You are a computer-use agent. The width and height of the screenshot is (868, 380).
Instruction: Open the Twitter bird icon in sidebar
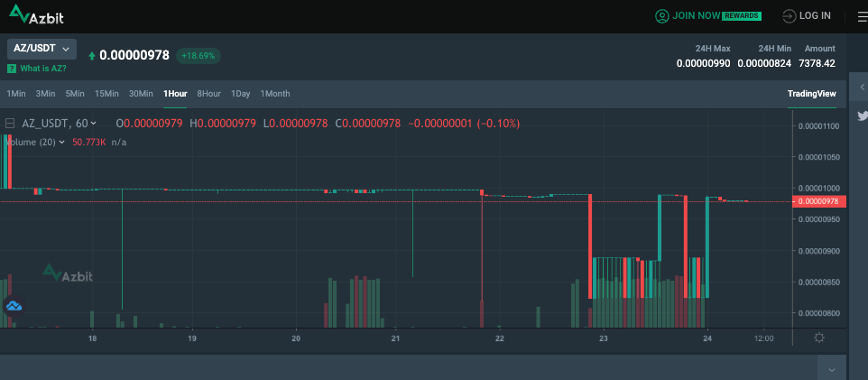coord(863,116)
